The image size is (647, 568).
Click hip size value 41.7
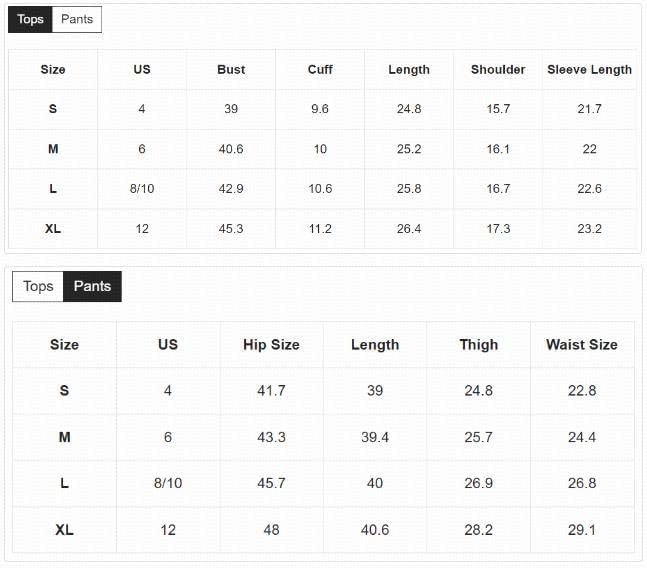271,390
